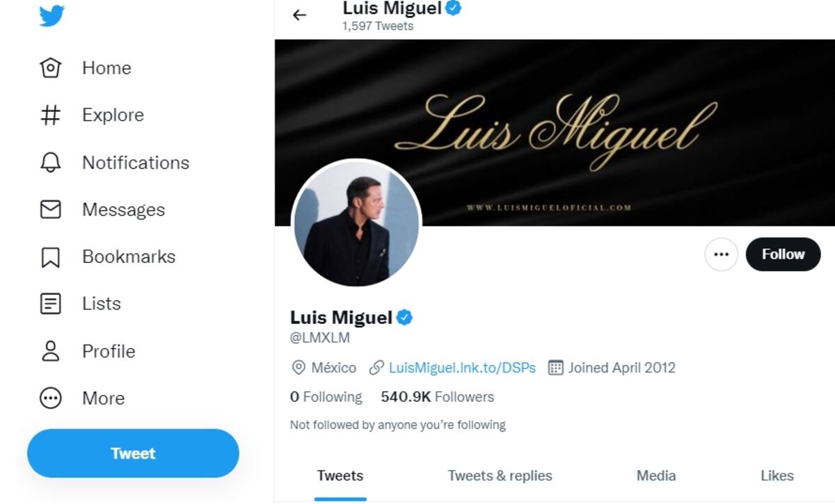Click the Profile person icon
835x504 pixels.
tap(51, 351)
